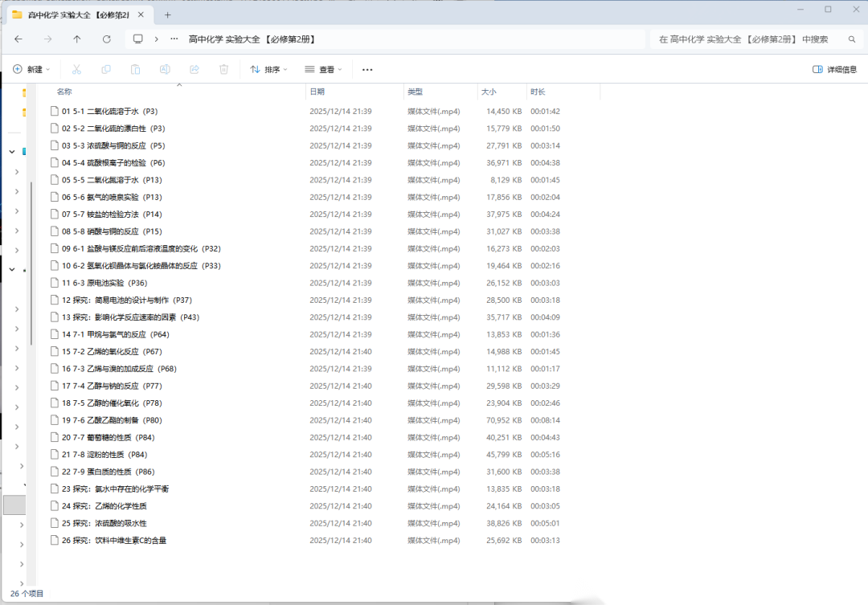
Task: Open the 排序 sort dropdown
Action: pos(269,70)
